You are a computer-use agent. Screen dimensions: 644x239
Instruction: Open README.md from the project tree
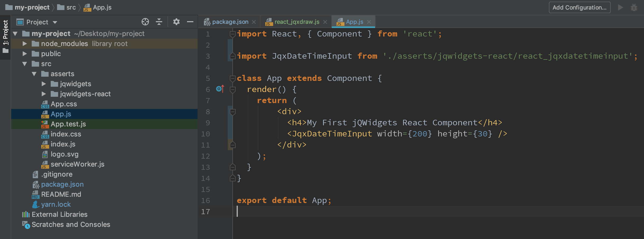pyautogui.click(x=61, y=194)
